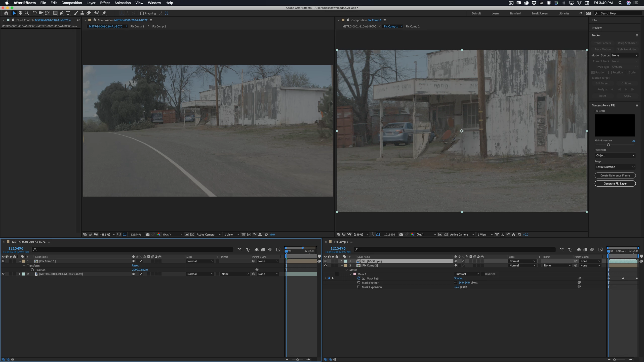Switch to the Small Screen workspace
The width and height of the screenshot is (644, 362).
coord(539,13)
